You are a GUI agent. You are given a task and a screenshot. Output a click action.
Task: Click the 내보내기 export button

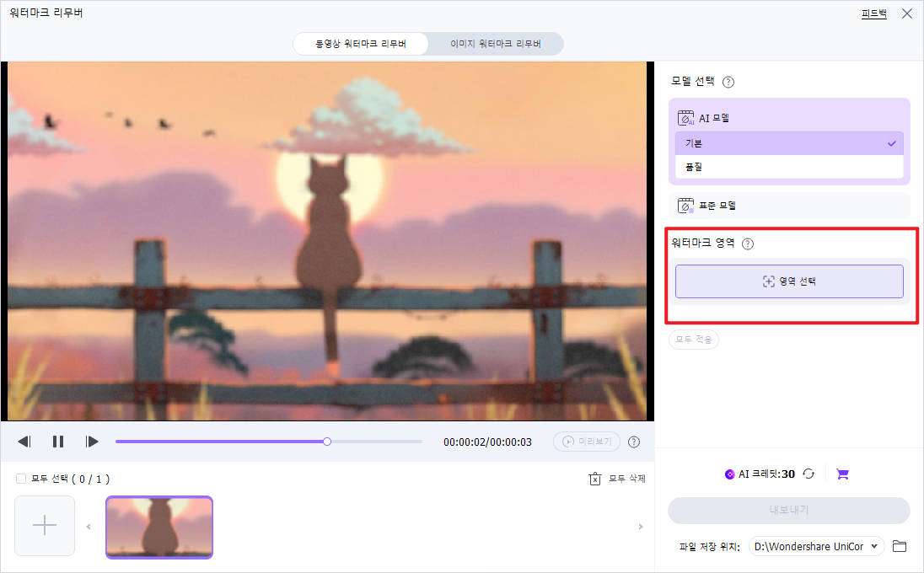coord(789,510)
